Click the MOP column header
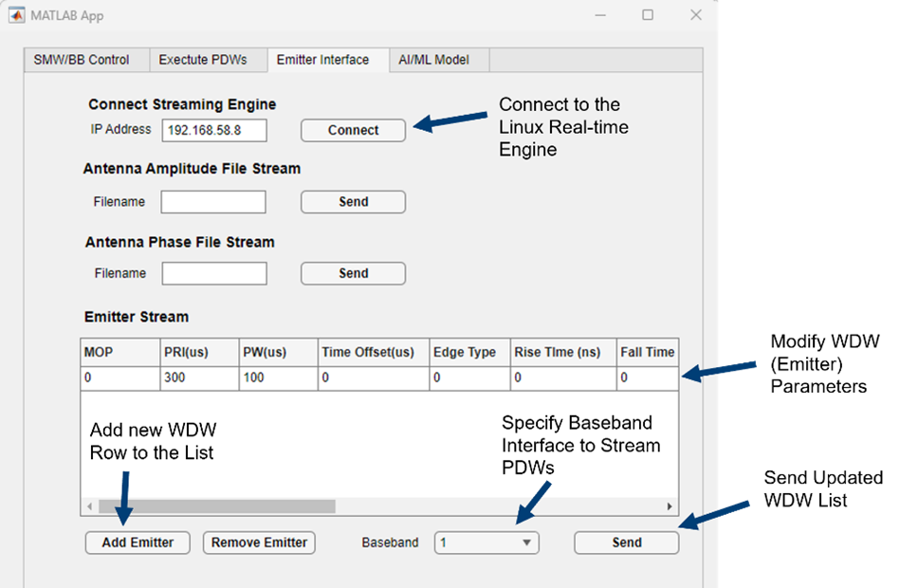The height and width of the screenshot is (588, 918). 119,352
